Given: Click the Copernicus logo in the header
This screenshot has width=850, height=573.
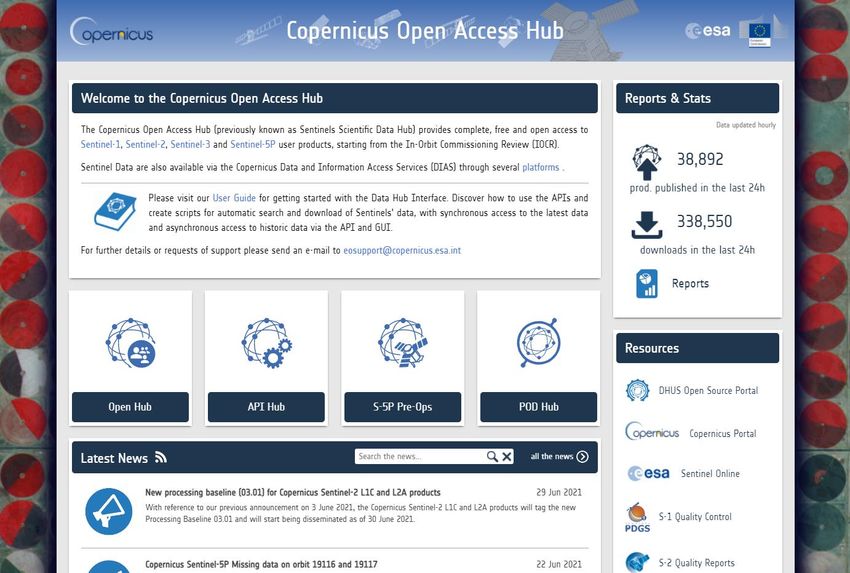Looking at the screenshot, I should (x=111, y=31).
